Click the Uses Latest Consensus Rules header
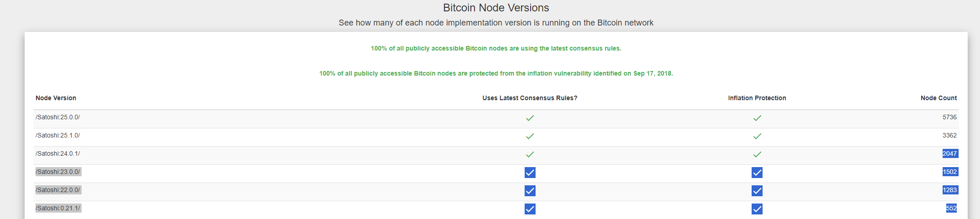This screenshot has height=219, width=980. [x=530, y=98]
